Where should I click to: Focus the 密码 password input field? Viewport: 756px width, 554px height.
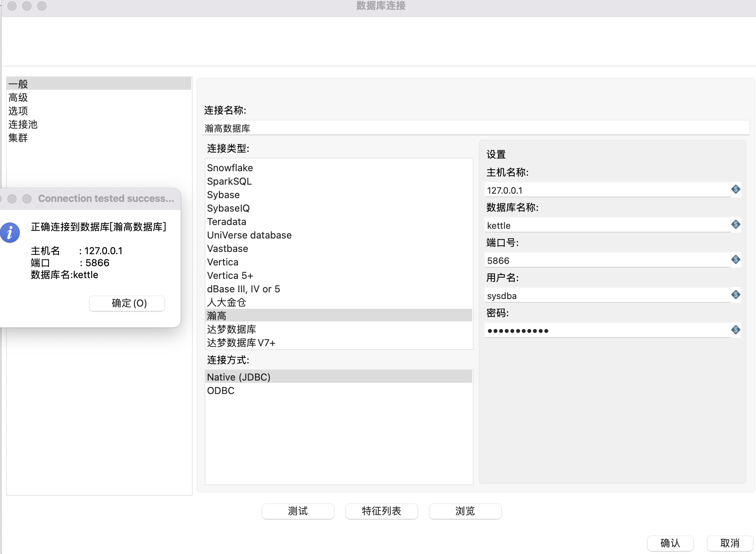point(607,331)
